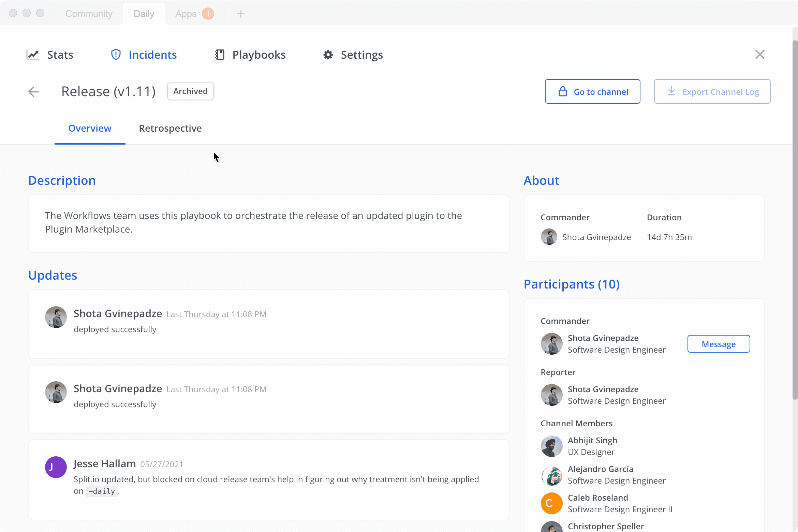Switch to the Retrospective tab
Image resolution: width=798 pixels, height=532 pixels.
coord(171,128)
